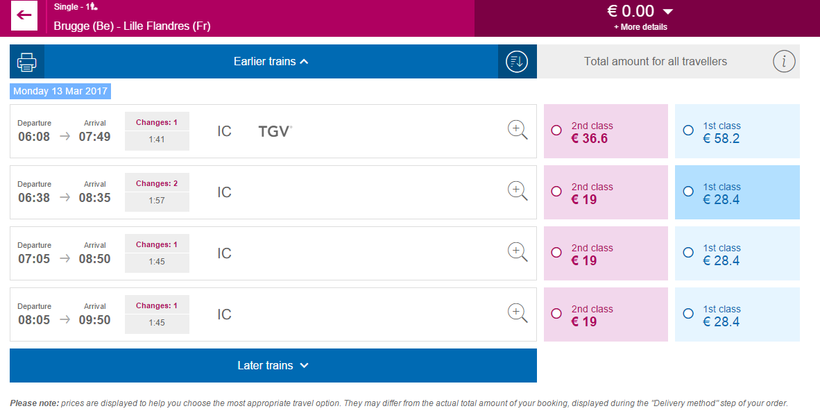Select 1st class €58.2 fare
Viewport: 820px width, 420px height.
click(x=688, y=130)
